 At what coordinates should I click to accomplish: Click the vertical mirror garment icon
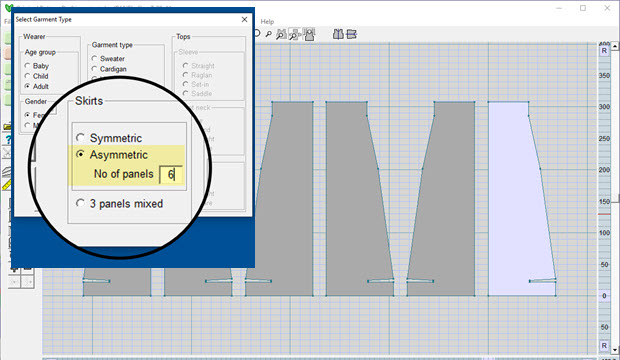[338, 34]
